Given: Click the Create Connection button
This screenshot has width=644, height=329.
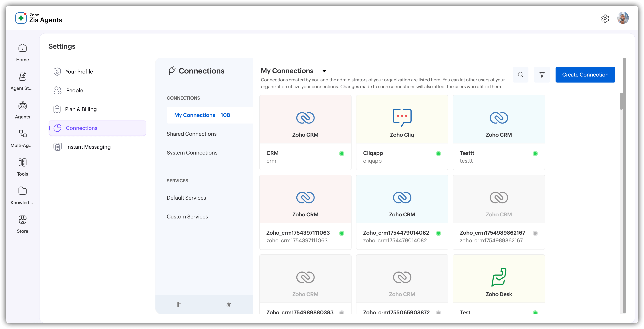Looking at the screenshot, I should (x=585, y=74).
